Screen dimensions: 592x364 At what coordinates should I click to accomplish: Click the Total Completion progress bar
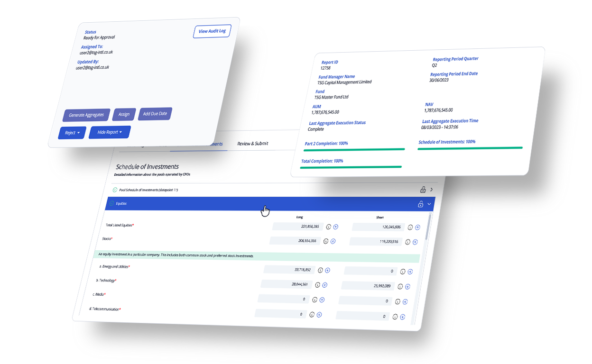click(x=351, y=167)
